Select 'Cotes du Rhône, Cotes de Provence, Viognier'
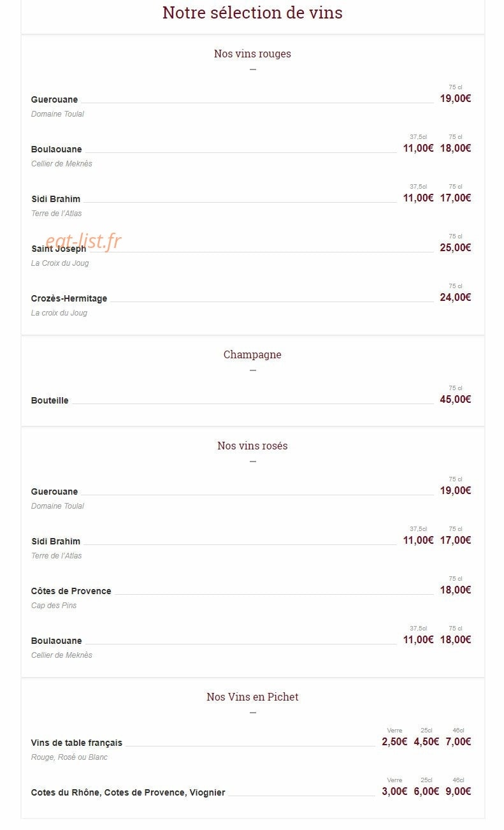 click(x=128, y=792)
